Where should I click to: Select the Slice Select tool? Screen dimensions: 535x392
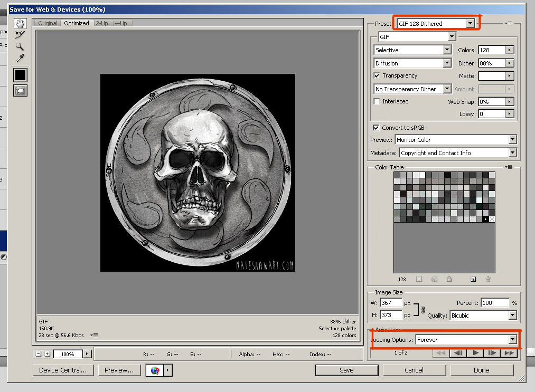pyautogui.click(x=20, y=35)
